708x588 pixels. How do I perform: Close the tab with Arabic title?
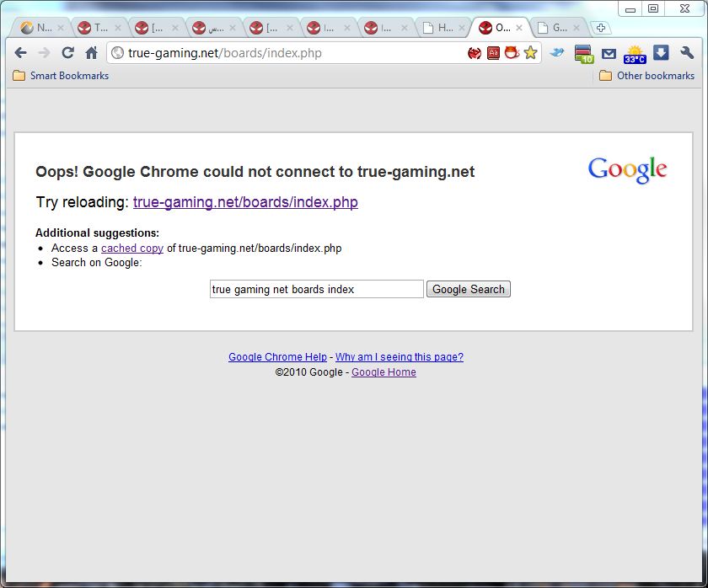[x=233, y=28]
